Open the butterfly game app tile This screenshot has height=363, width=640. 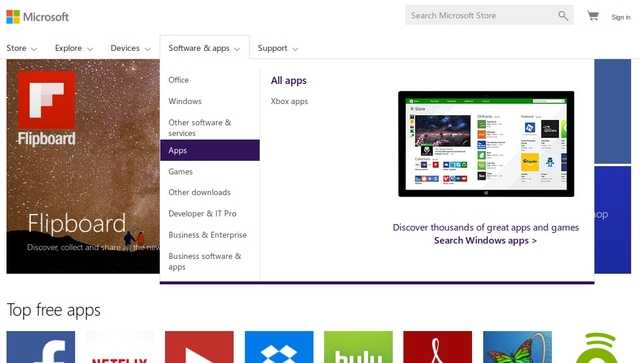[x=517, y=347]
